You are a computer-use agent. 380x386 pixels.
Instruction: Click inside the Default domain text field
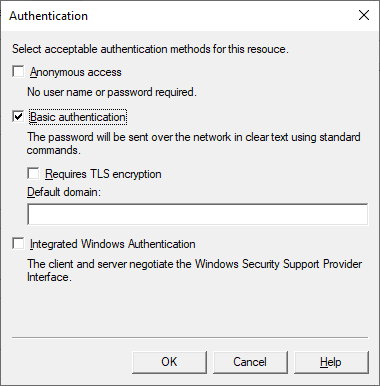tap(198, 214)
